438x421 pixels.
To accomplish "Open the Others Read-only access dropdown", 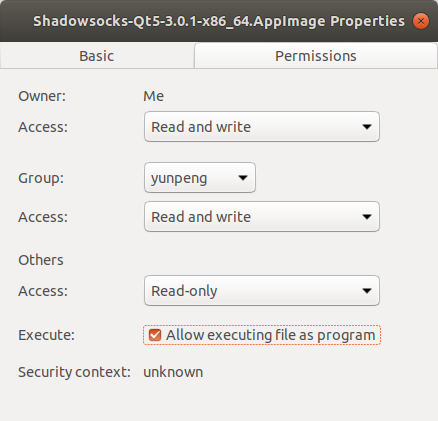I will click(x=262, y=291).
